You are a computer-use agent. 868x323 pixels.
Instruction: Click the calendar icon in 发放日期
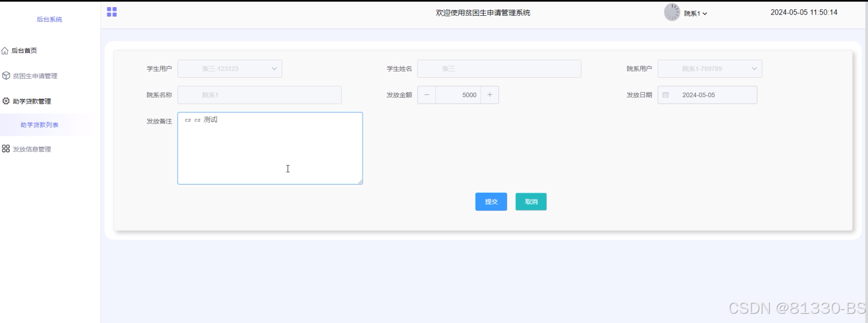coord(666,95)
